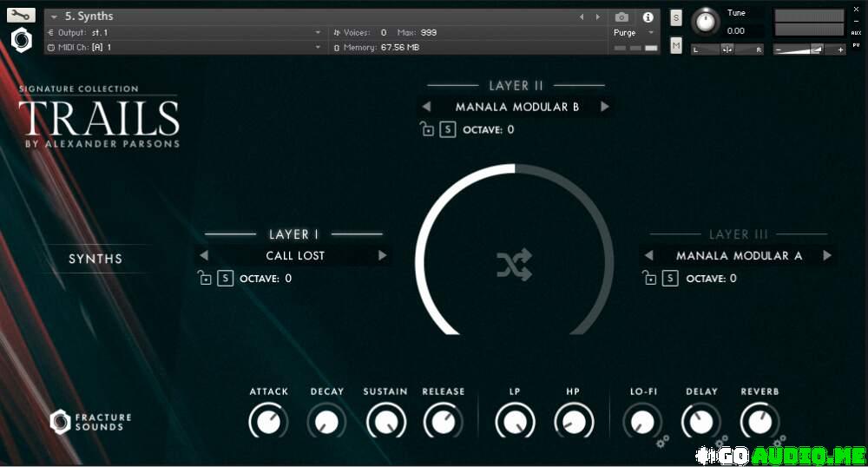Toggle Layer I lock
This screenshot has width=868, height=467.
click(x=205, y=278)
